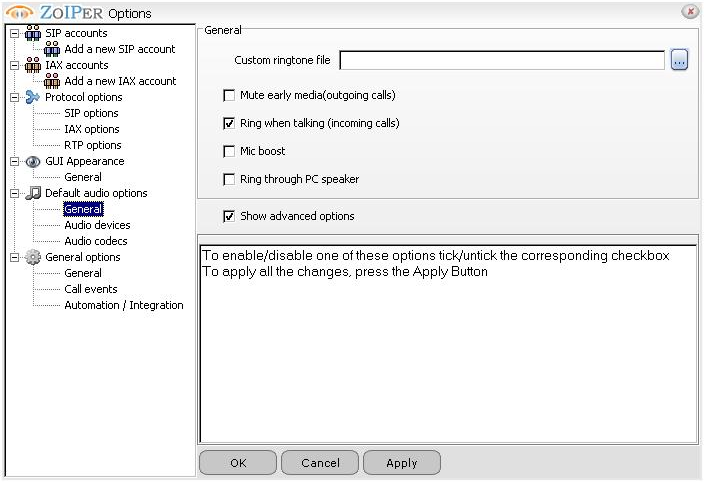Collapse the Protocol options tree node
Screen dimensions: 704x482
pos(14,97)
